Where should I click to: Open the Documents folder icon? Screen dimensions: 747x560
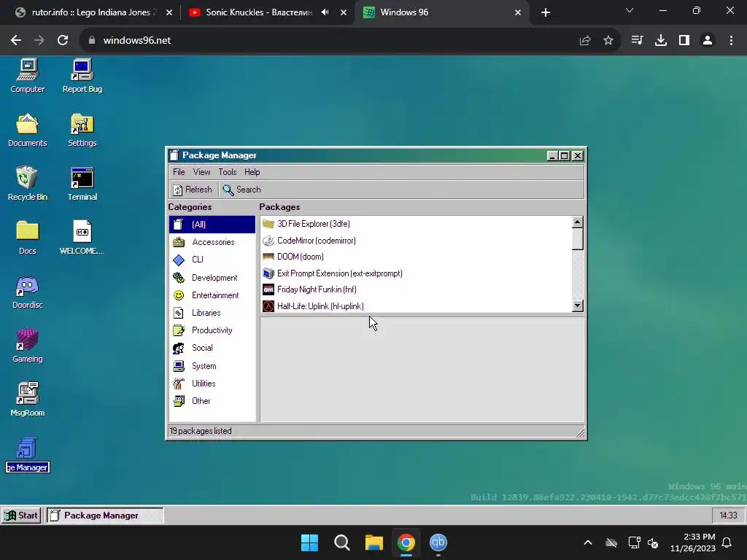[x=28, y=130]
